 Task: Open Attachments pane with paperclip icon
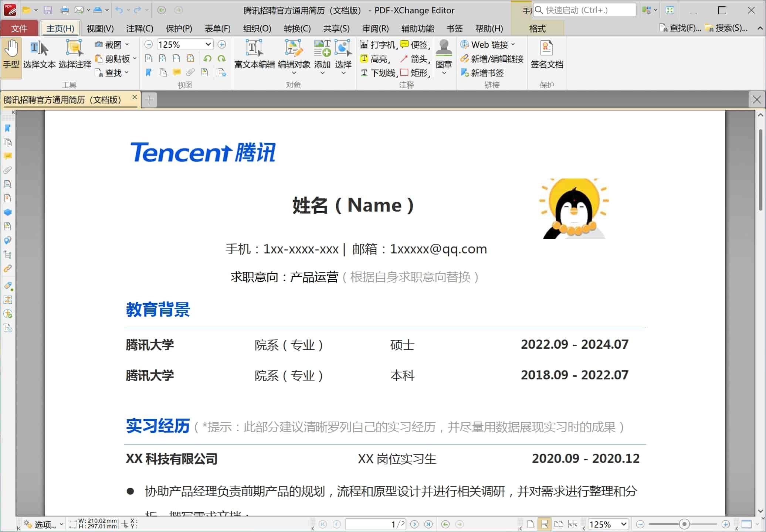8,170
